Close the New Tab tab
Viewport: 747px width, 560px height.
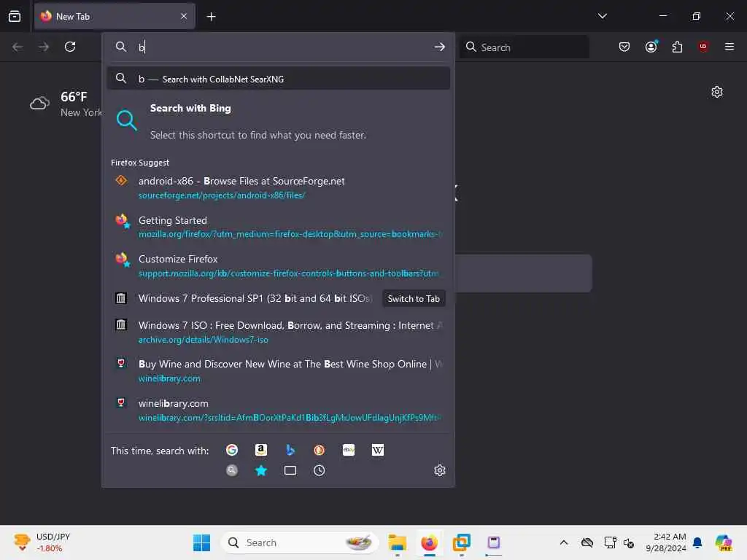184,17
